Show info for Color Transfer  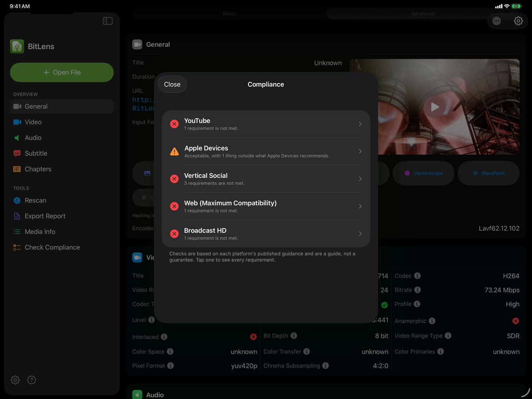pyautogui.click(x=307, y=352)
